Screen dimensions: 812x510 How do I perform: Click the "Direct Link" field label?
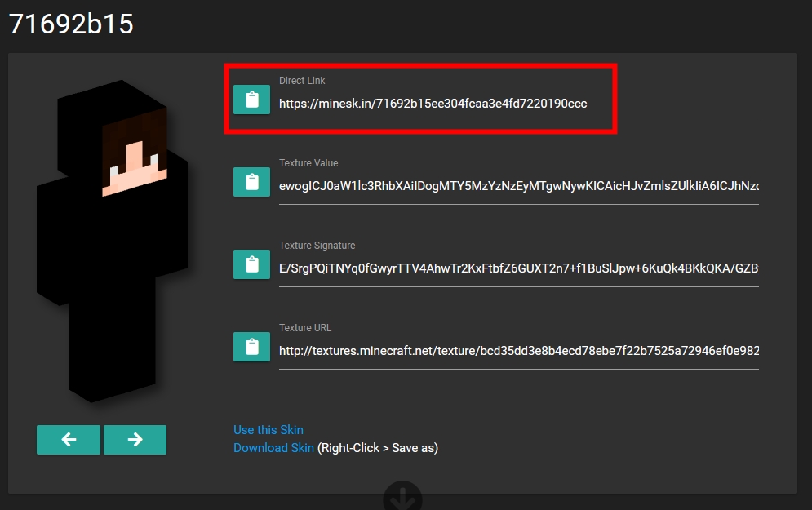pos(302,81)
